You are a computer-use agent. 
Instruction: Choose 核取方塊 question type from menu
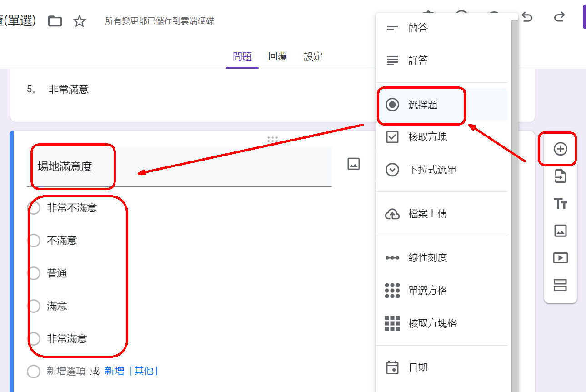pos(427,137)
